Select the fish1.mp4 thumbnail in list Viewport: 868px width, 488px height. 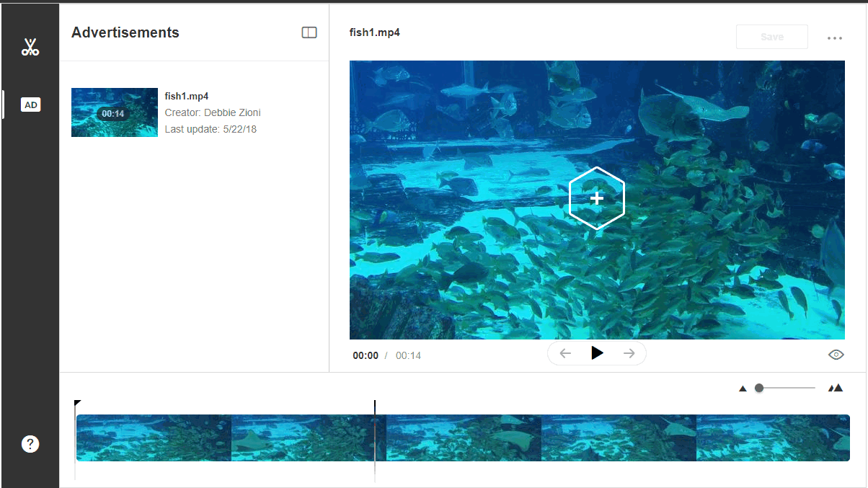pos(115,112)
